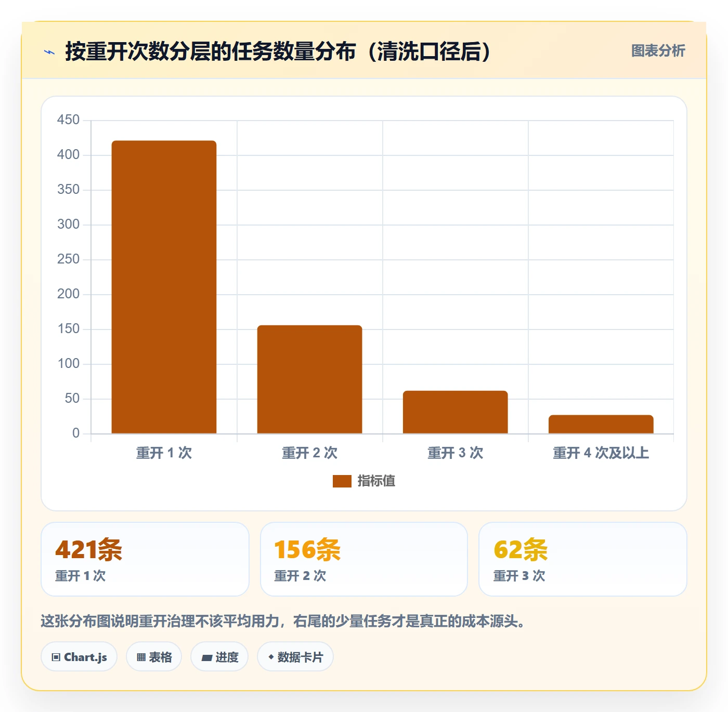Click the y-axis value 50
The height and width of the screenshot is (712, 728).
click(x=72, y=399)
